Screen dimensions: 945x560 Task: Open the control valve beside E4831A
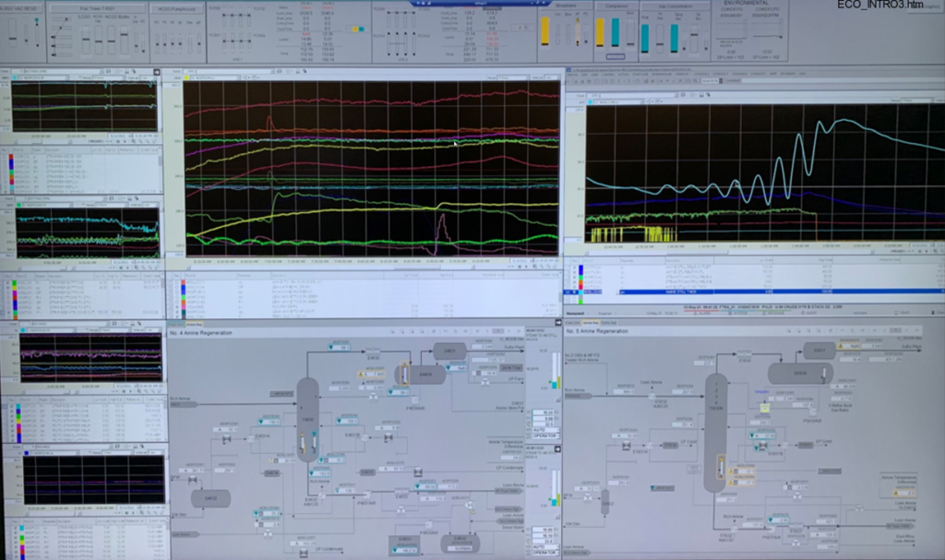227,439
